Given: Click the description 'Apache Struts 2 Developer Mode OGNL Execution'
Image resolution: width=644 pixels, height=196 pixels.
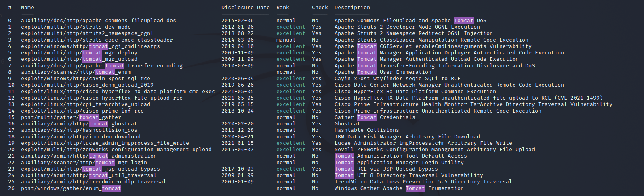Looking at the screenshot, I should (407, 27).
